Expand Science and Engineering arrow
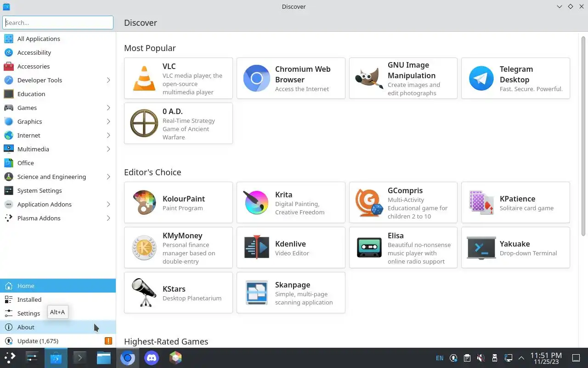The image size is (588, 368). (x=108, y=177)
